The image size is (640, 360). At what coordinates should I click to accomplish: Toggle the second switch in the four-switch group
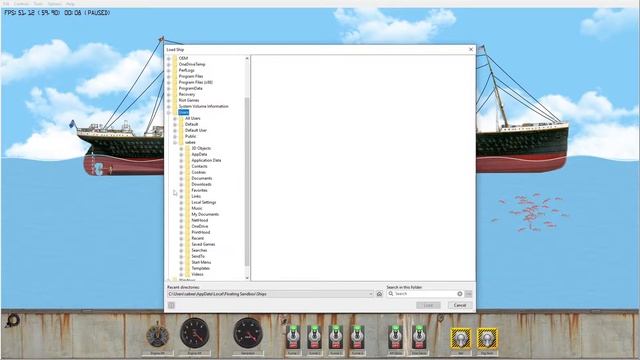(314, 337)
